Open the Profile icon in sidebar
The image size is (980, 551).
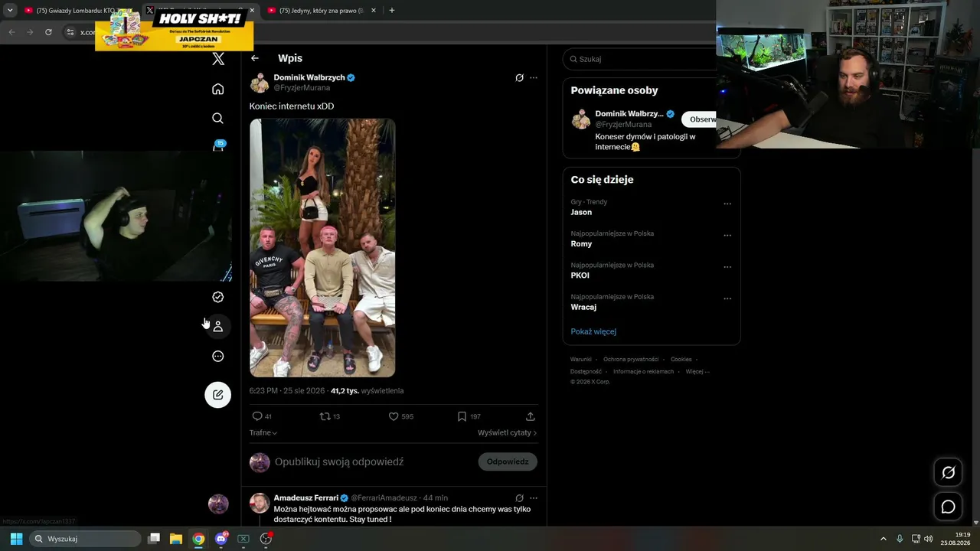pyautogui.click(x=218, y=326)
